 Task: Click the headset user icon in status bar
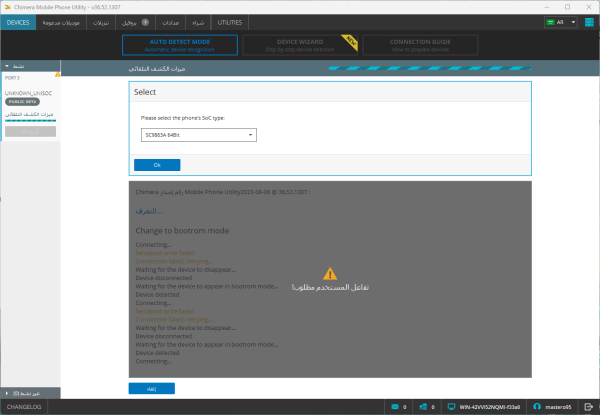(537, 407)
